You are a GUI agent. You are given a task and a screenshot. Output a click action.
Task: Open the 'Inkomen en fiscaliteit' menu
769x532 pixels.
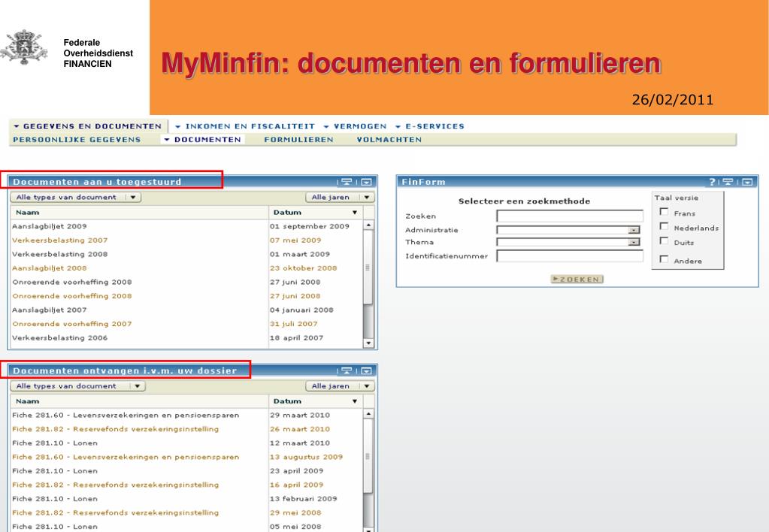(245, 126)
